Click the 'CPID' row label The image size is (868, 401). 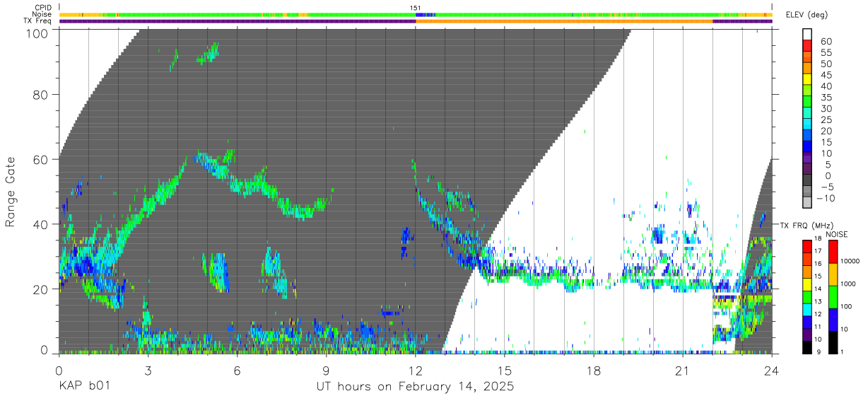point(42,8)
